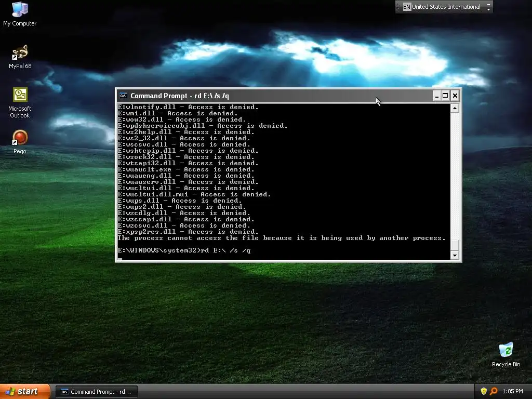Click the 'E:wuauclt.exe' output line
The image size is (532, 399).
tap(186, 169)
